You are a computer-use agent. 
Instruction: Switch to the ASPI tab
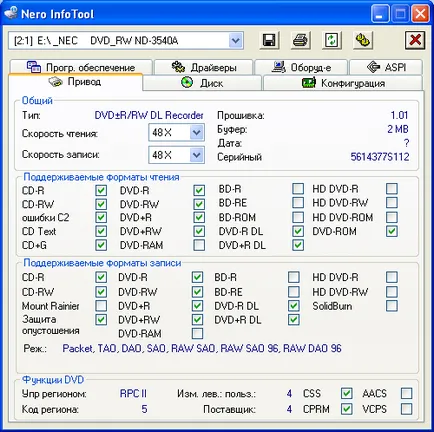[x=386, y=67]
